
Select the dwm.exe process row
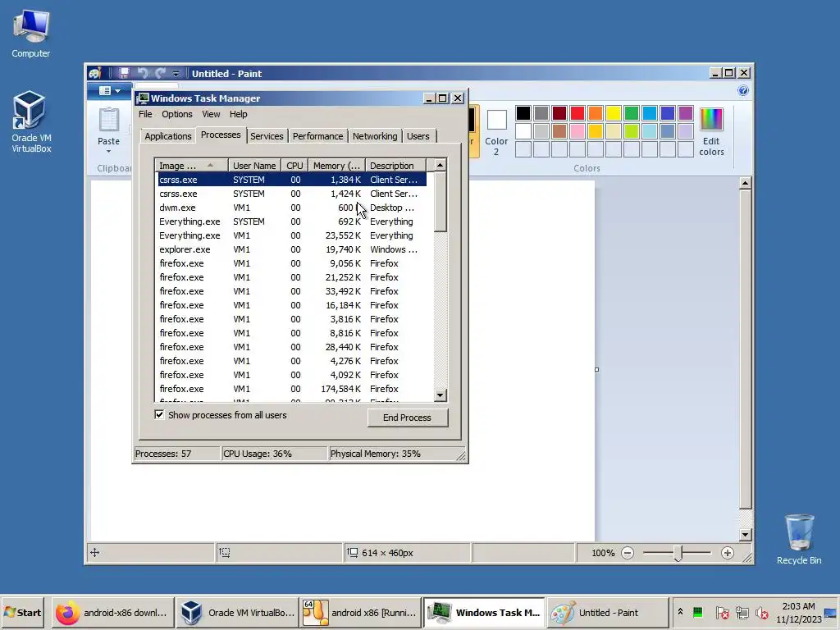[292, 208]
